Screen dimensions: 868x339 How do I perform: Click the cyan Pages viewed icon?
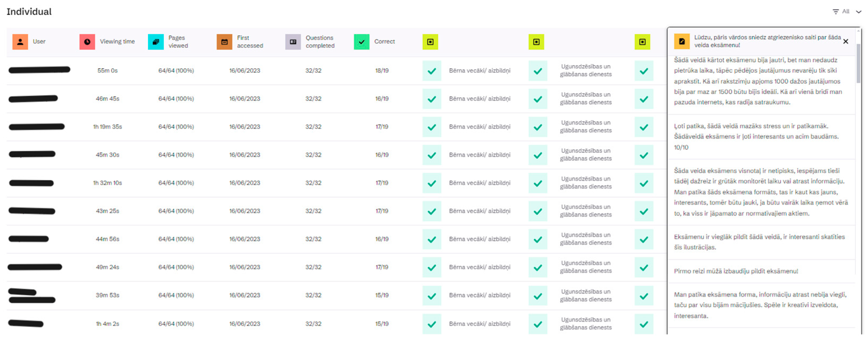click(x=156, y=42)
